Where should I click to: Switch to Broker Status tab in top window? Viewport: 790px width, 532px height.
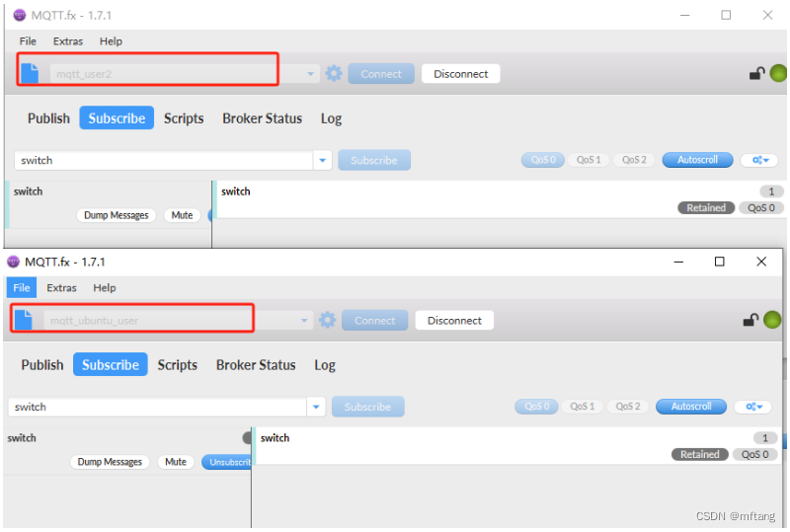[x=263, y=118]
